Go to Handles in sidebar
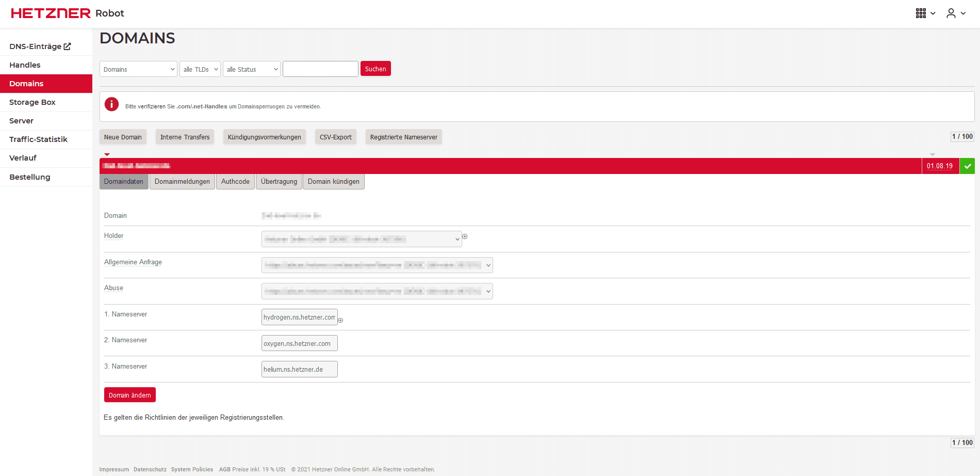 (46, 65)
